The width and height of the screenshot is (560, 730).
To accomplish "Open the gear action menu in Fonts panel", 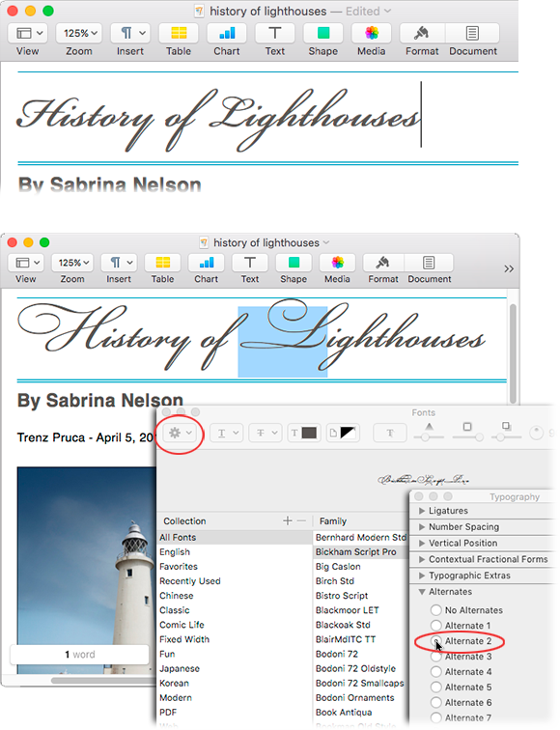I will [181, 433].
